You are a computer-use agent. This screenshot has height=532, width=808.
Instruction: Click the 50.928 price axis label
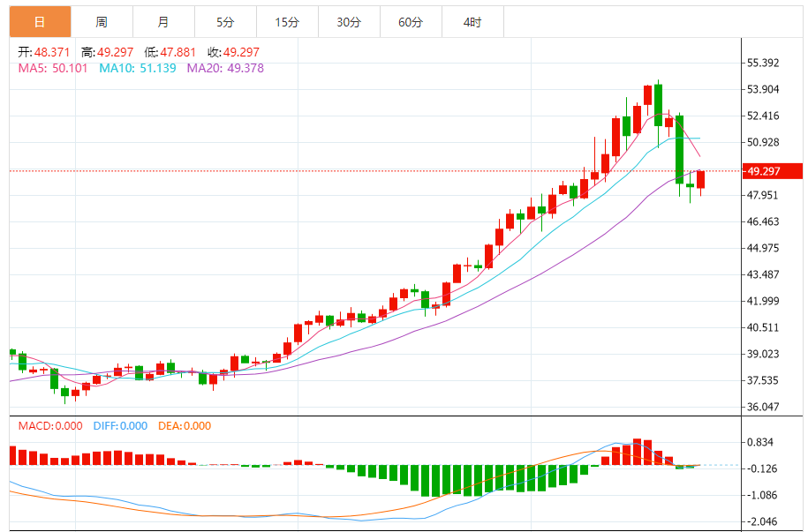[x=763, y=142]
